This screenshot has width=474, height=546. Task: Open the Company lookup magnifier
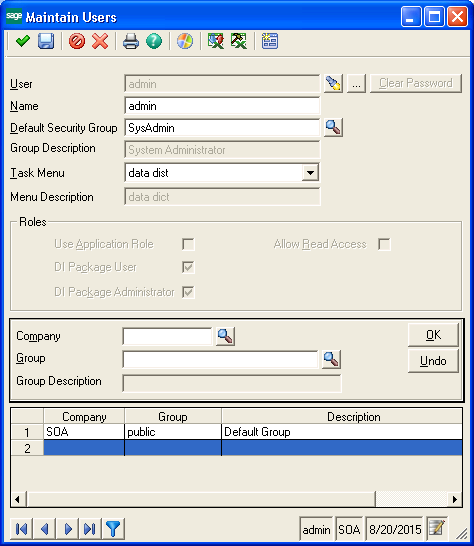coord(225,336)
